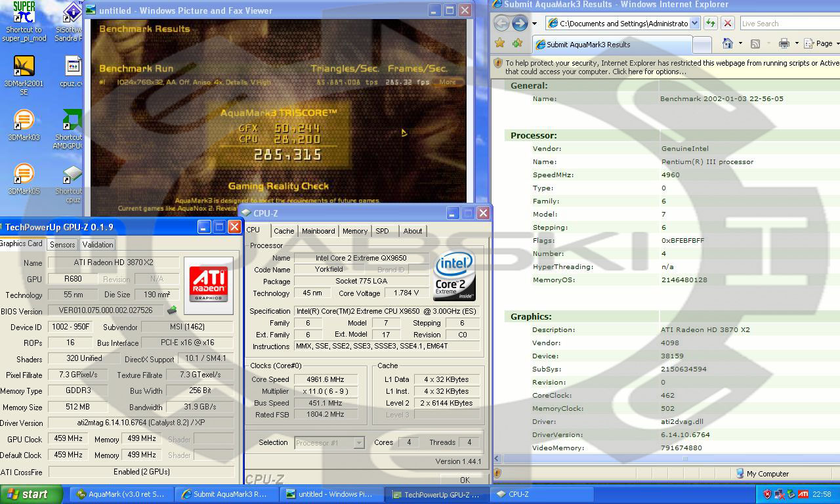The height and width of the screenshot is (504, 840).
Task: Switch to Submit AquaMark3 Results taskbar button
Action: click(x=227, y=494)
